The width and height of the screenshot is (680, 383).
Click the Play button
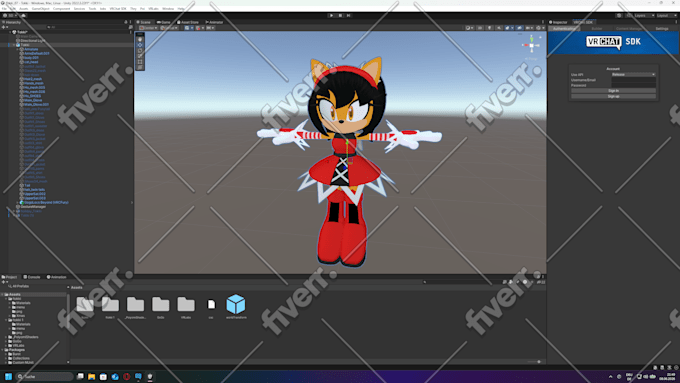pos(332,16)
